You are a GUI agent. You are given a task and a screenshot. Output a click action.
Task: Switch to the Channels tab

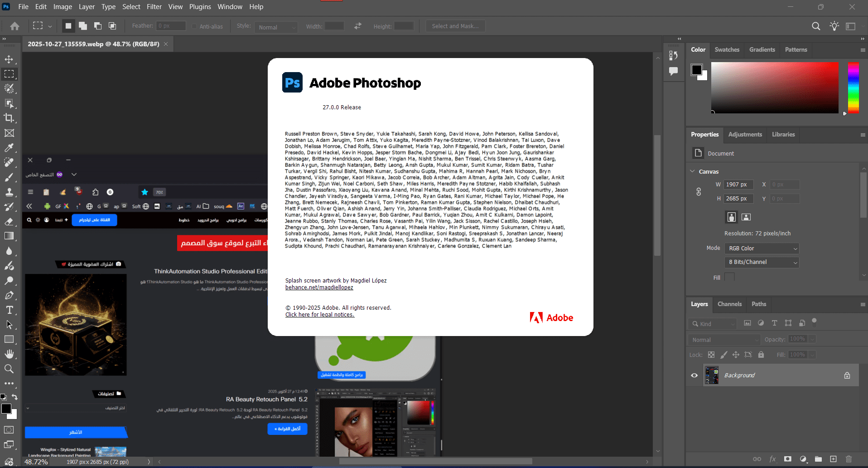coord(729,304)
